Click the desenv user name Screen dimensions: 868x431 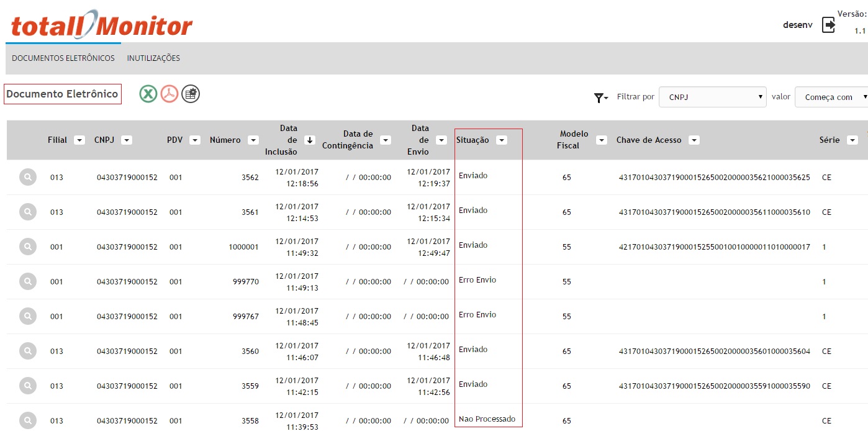tap(798, 25)
